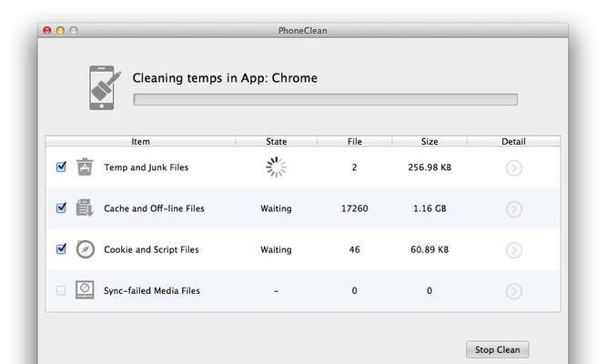This screenshot has width=606, height=364.
Task: Select the 'Sync-failed Media Files' label
Action: tap(151, 290)
